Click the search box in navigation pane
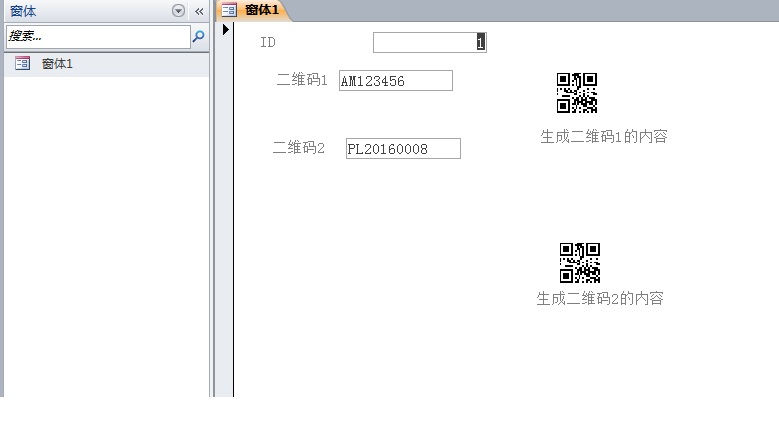Image resolution: width=779 pixels, height=432 pixels. [98, 36]
